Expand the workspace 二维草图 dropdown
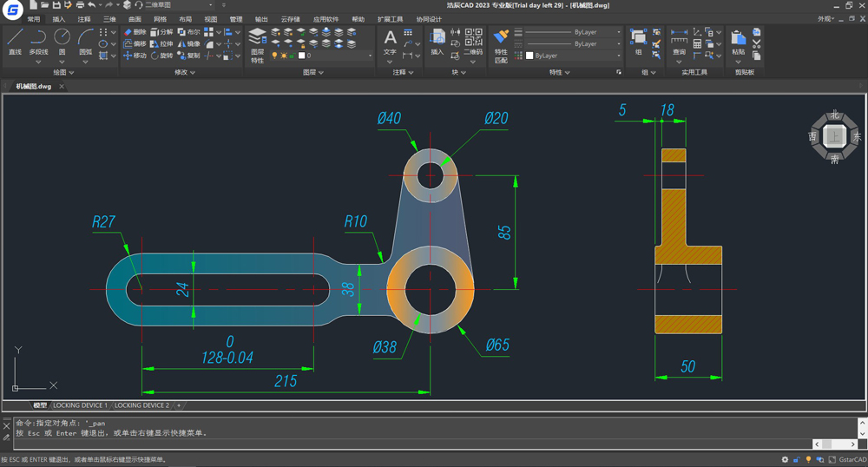Screen dimensions: 868x467 [211, 5]
